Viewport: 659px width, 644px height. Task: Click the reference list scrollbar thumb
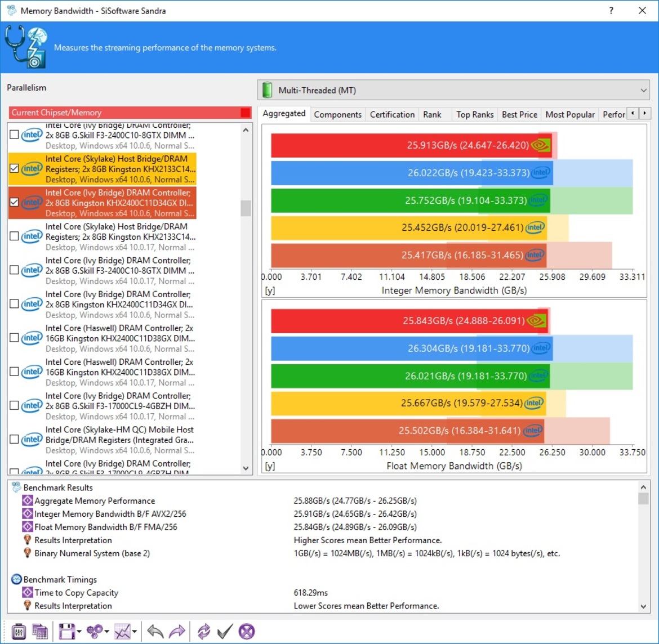point(246,208)
